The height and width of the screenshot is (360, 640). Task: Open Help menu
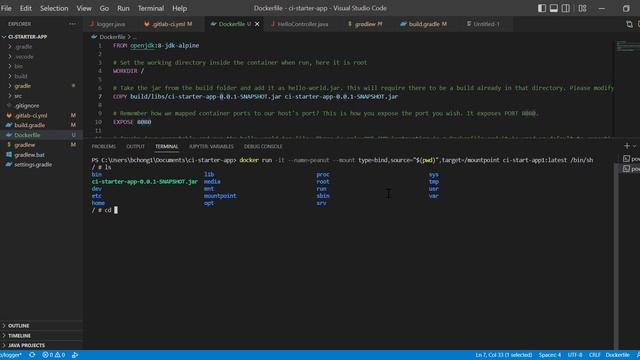tap(179, 8)
